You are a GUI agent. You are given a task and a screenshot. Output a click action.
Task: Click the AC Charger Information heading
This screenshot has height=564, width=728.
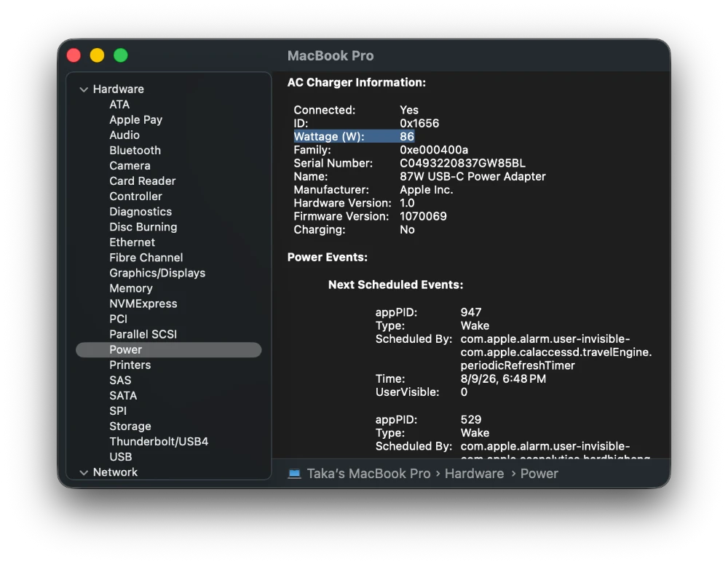coord(357,83)
